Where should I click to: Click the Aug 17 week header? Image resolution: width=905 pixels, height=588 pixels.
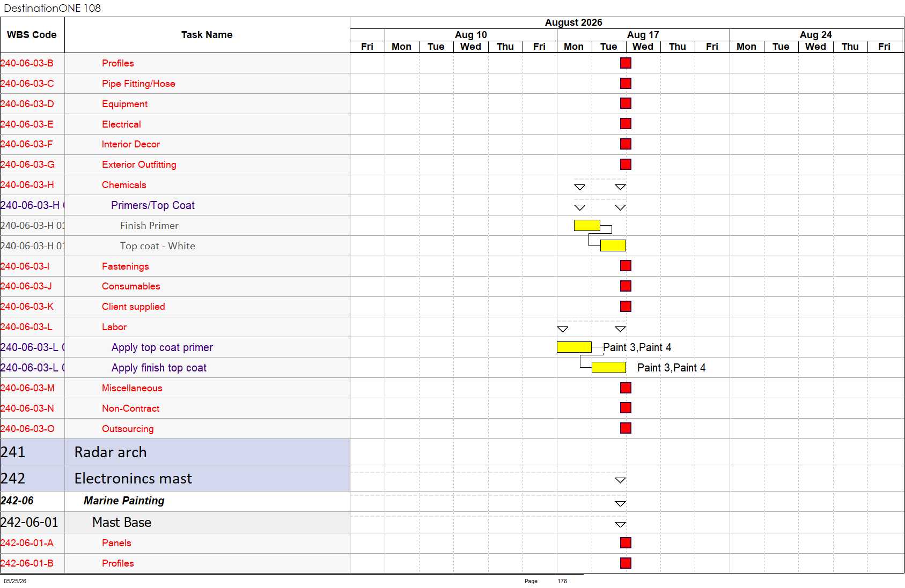[x=643, y=35]
